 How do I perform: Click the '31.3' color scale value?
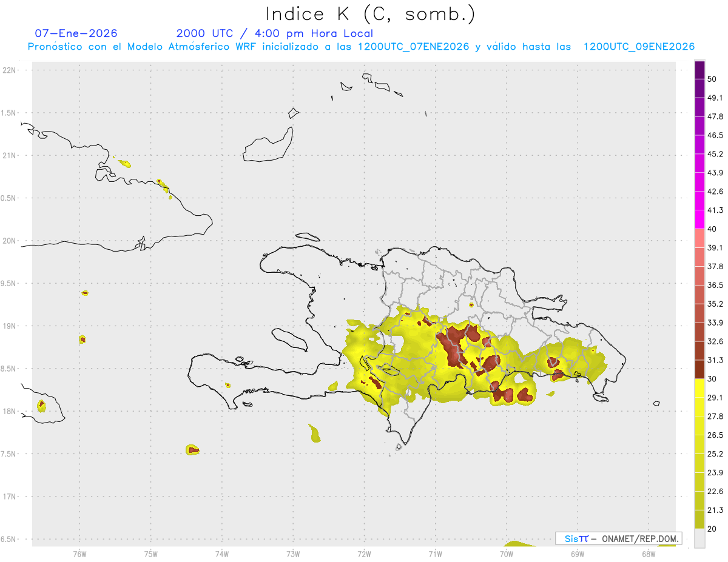[x=715, y=360]
